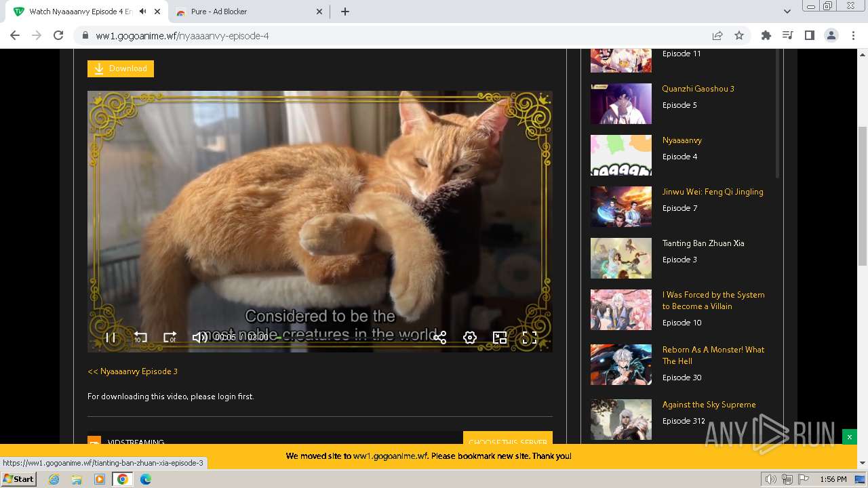Click Against the Sky Supreme thumbnail
The image size is (868, 488).
(x=620, y=419)
